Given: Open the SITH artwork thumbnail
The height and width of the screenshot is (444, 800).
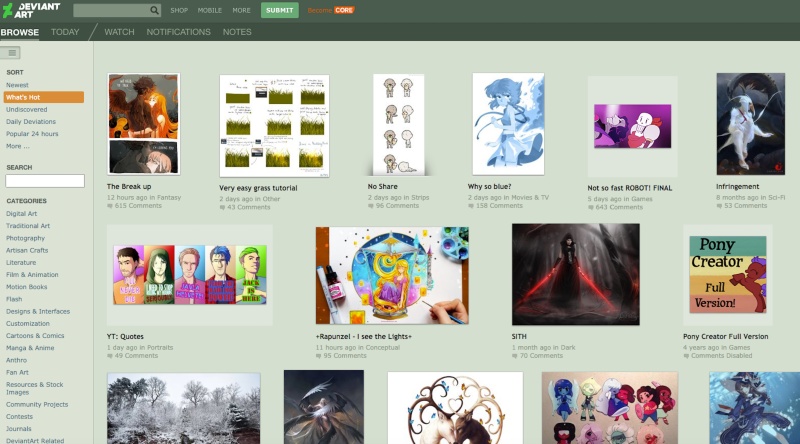Looking at the screenshot, I should point(576,275).
